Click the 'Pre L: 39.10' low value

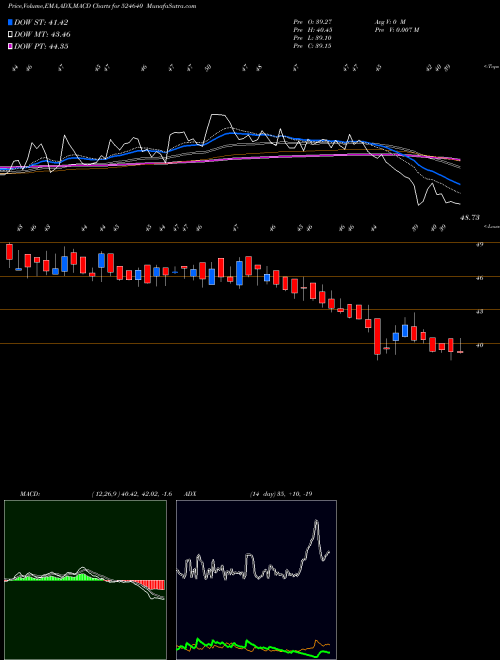click(312, 37)
